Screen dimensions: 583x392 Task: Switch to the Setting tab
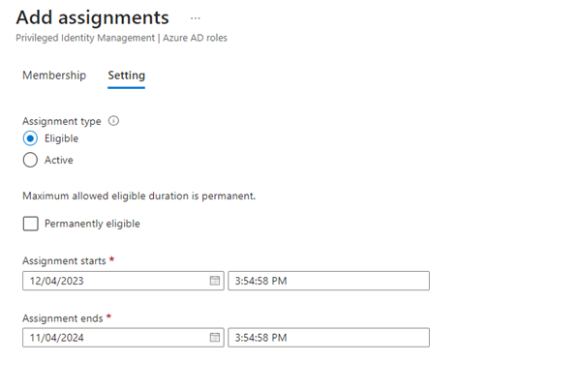tap(126, 75)
